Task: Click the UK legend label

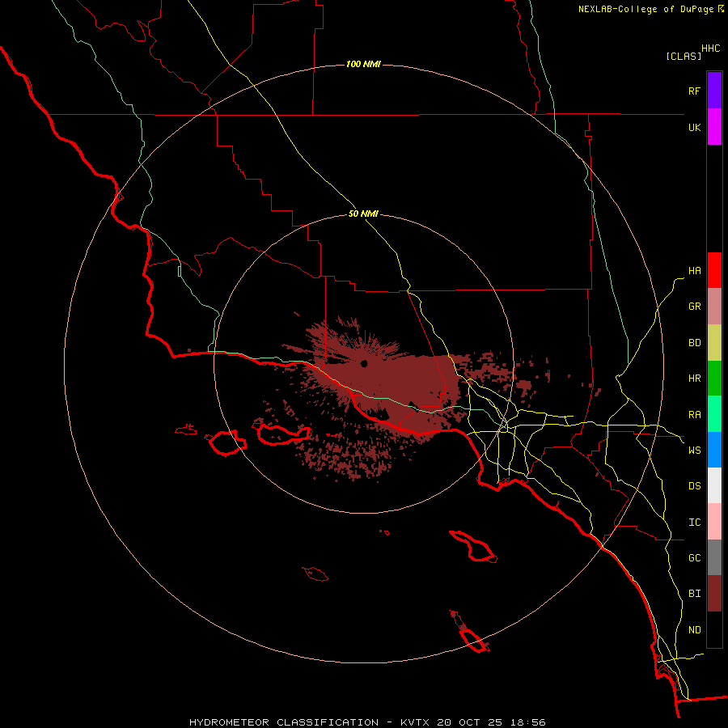Action: [x=694, y=127]
